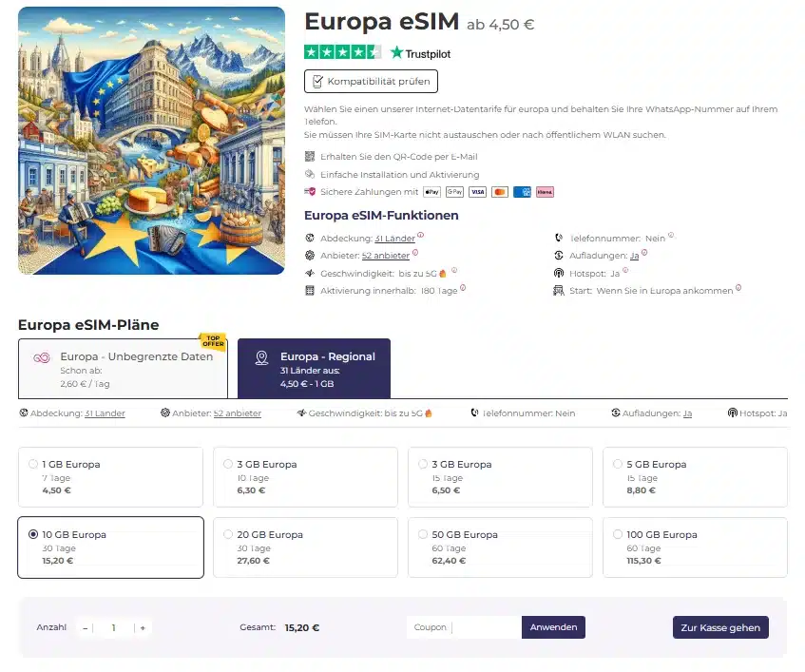This screenshot has height=672, width=805.
Task: Click the Kompatibilität prüfen button
Action: (371, 81)
